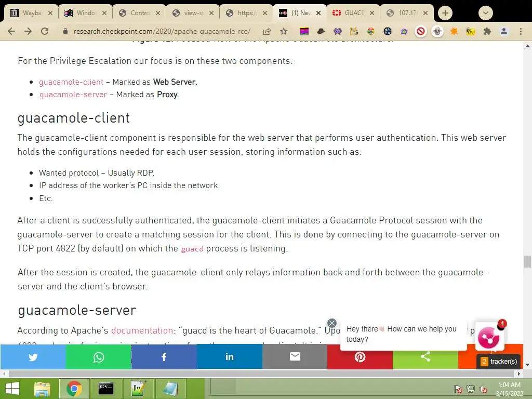Image resolution: width=532 pixels, height=399 pixels.
Task: Switch to the 107.17 tab
Action: tap(407, 13)
